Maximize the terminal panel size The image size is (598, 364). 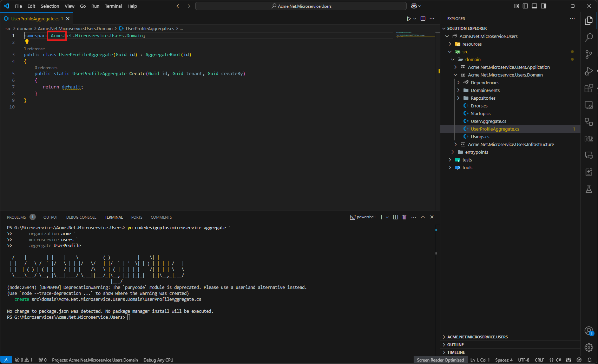[x=423, y=217]
